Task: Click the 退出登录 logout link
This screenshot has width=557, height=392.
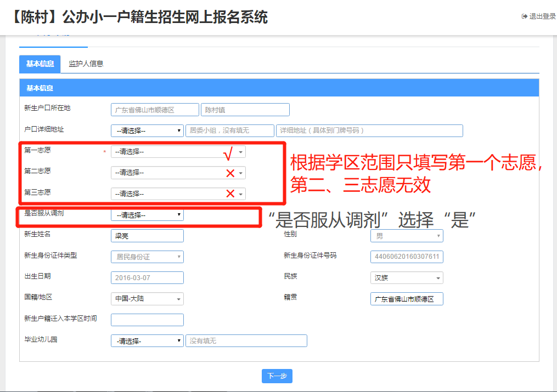Action: pos(539,16)
